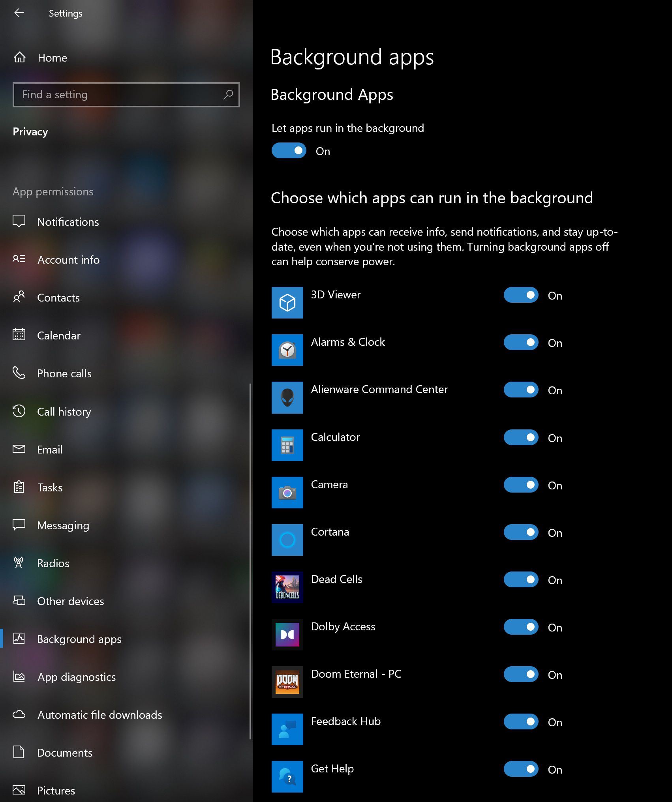Select App diagnostics in sidebar

(x=76, y=677)
